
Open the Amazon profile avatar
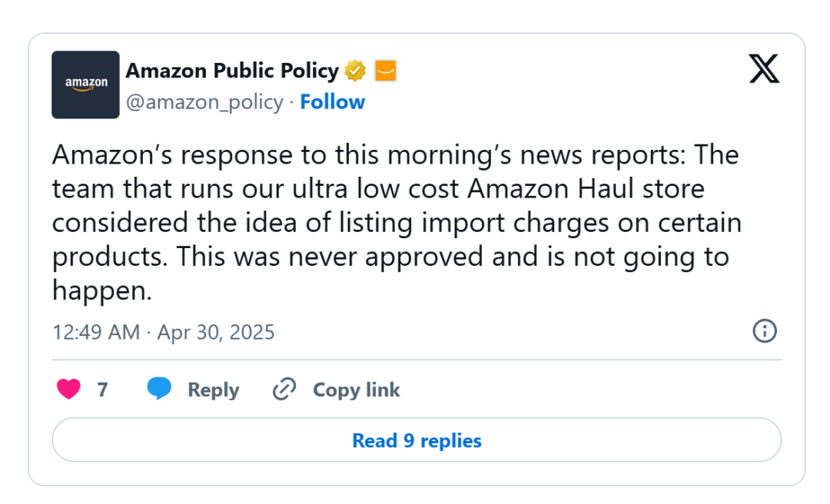click(85, 85)
